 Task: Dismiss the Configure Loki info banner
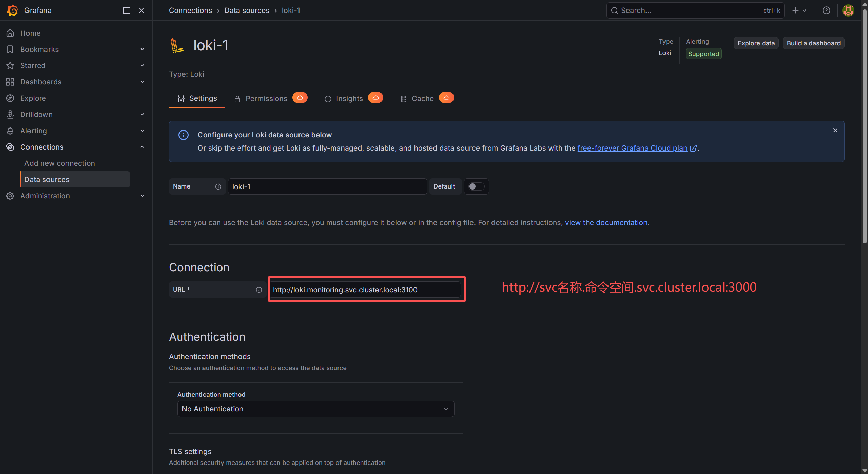pos(835,130)
